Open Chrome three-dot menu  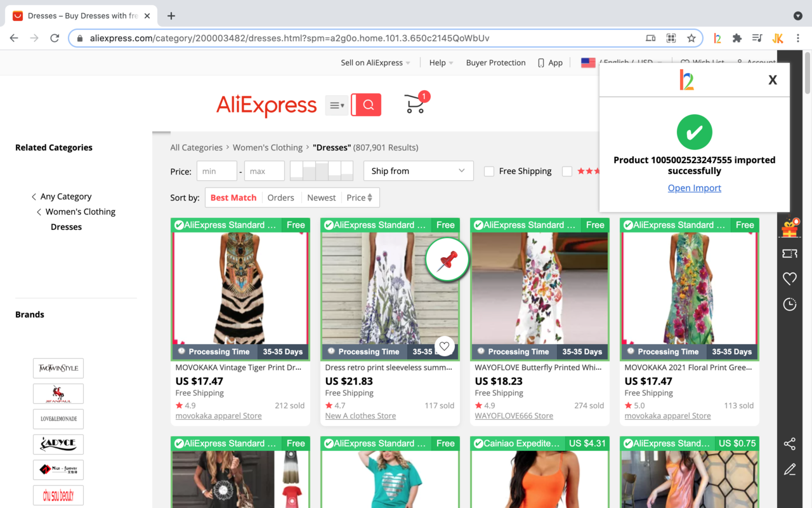[798, 38]
